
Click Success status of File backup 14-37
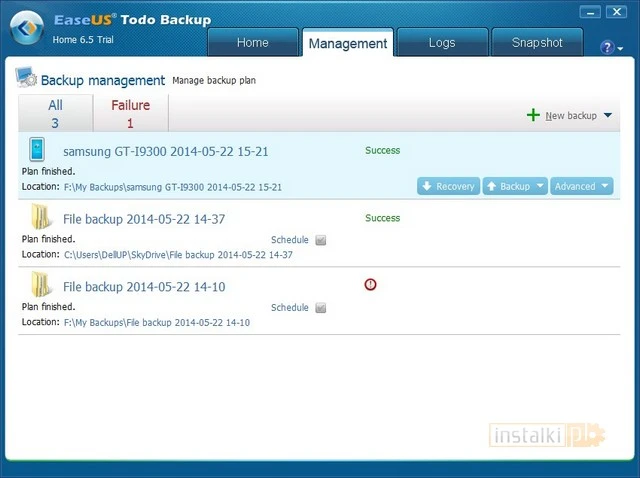pos(382,218)
